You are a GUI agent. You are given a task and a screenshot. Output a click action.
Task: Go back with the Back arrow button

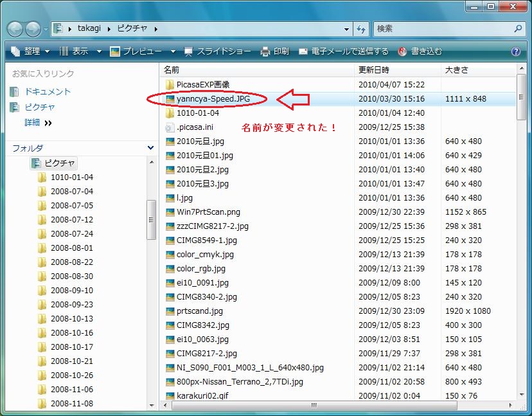pyautogui.click(x=15, y=29)
